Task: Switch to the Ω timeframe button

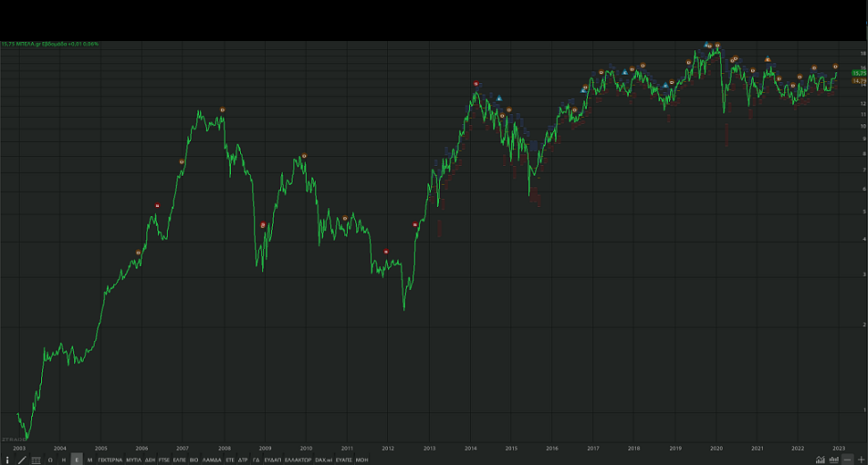Action: [50, 460]
